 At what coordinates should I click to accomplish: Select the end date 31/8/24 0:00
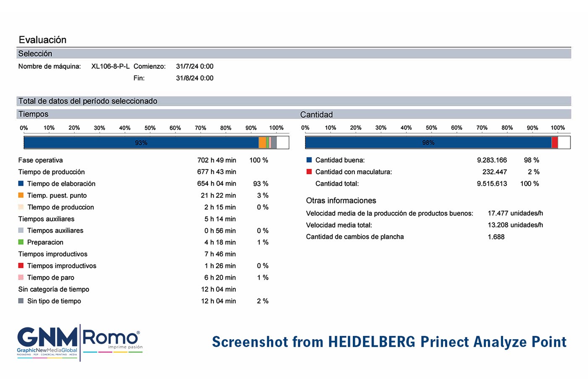point(194,78)
